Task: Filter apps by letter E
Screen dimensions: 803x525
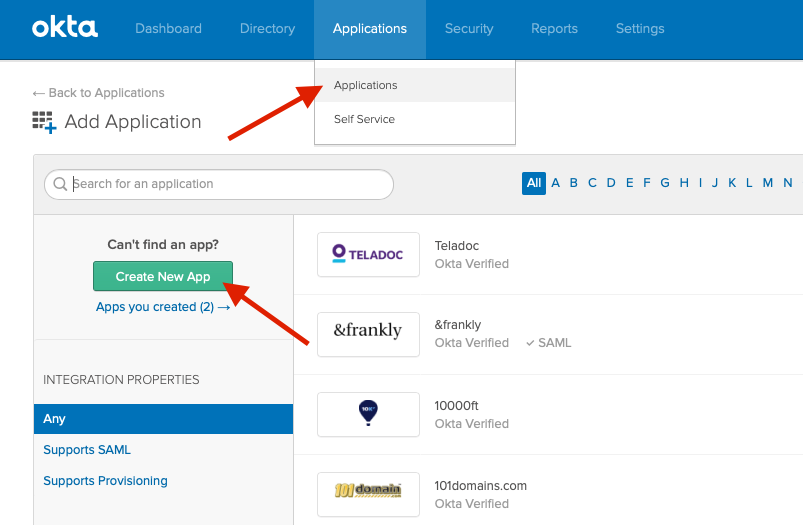Action: 629,183
